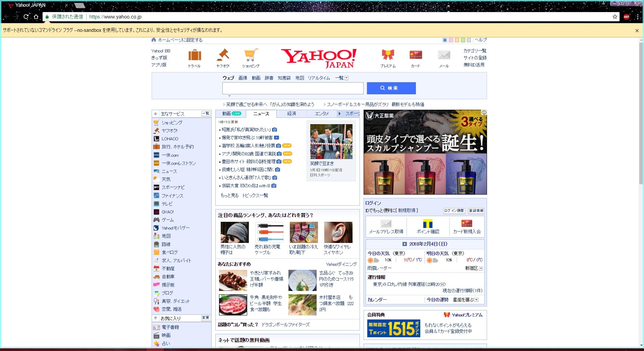Open ファイナンス in the services sidebar
644x351 pixels.
[x=172, y=196]
